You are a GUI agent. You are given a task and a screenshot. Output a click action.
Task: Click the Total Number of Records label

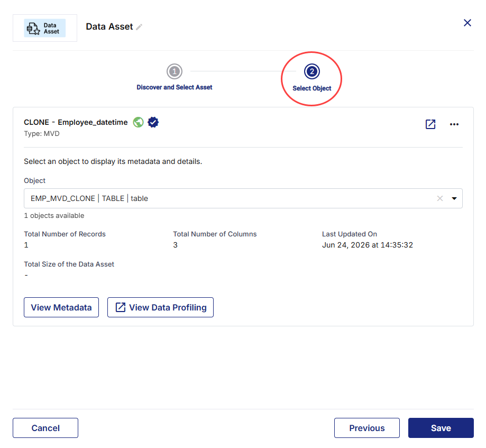[65, 234]
